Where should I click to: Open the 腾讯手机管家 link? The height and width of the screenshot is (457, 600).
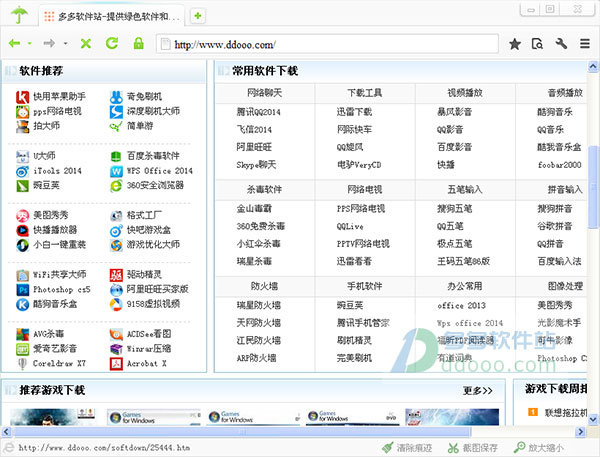click(x=363, y=323)
